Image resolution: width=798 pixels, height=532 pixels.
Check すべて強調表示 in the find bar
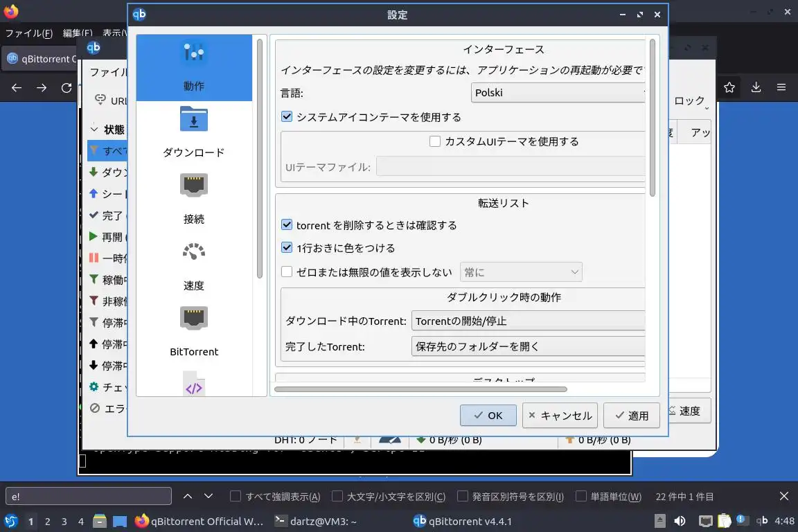pos(235,496)
